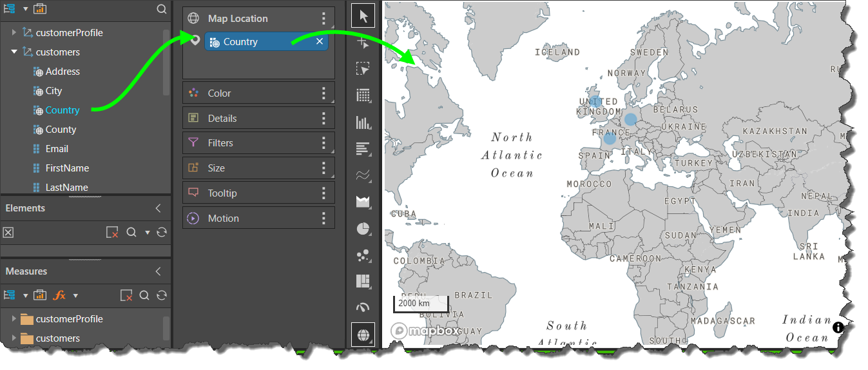
Task: Select the treemap chart icon
Action: tap(363, 281)
